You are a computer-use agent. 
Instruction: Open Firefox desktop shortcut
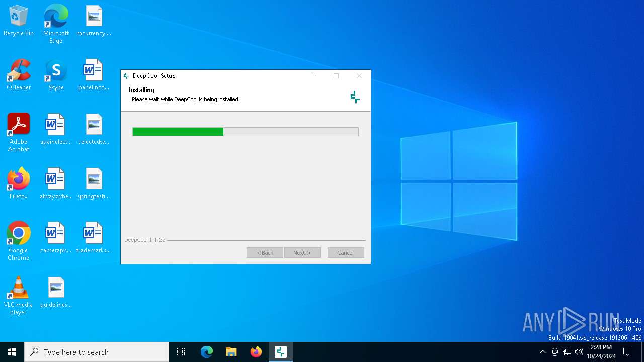[x=19, y=184]
